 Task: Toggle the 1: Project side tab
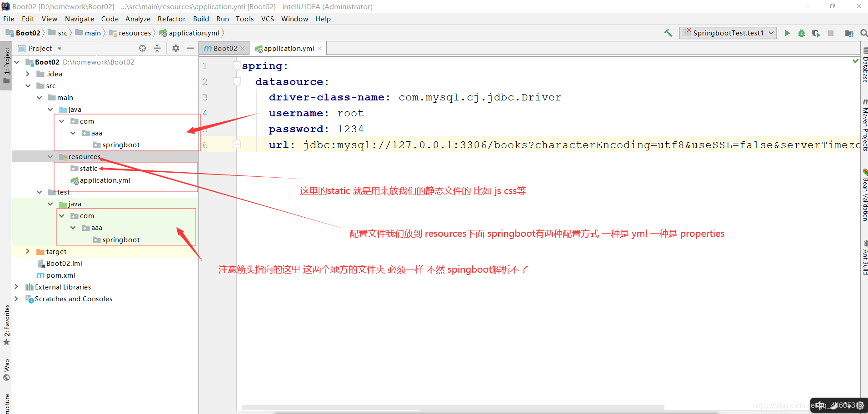pos(6,66)
